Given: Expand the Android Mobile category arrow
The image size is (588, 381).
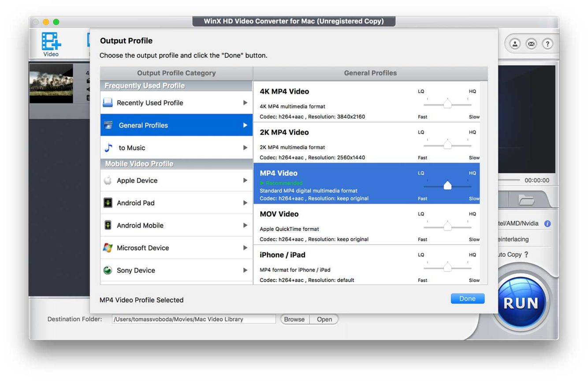Looking at the screenshot, I should (x=245, y=225).
